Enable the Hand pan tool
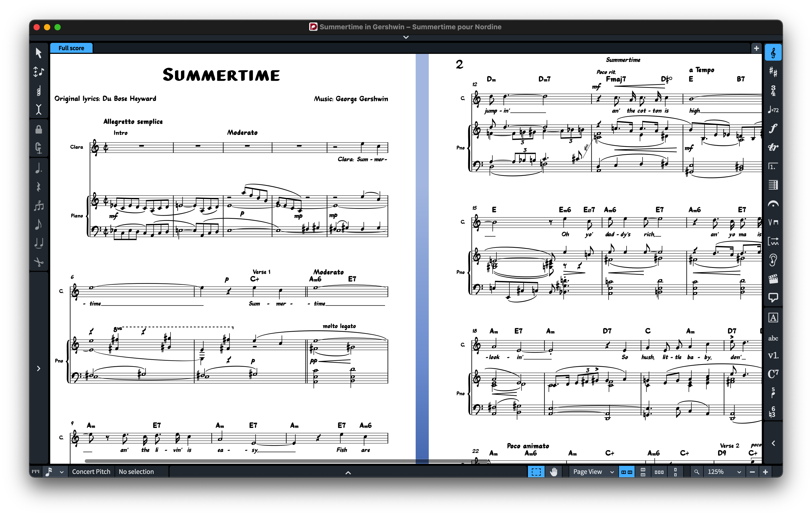This screenshot has height=516, width=812. coord(553,472)
